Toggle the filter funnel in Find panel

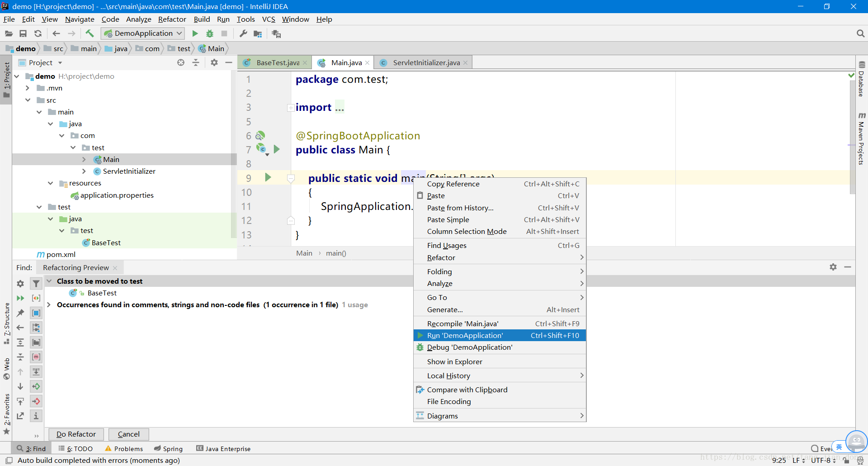point(36,284)
